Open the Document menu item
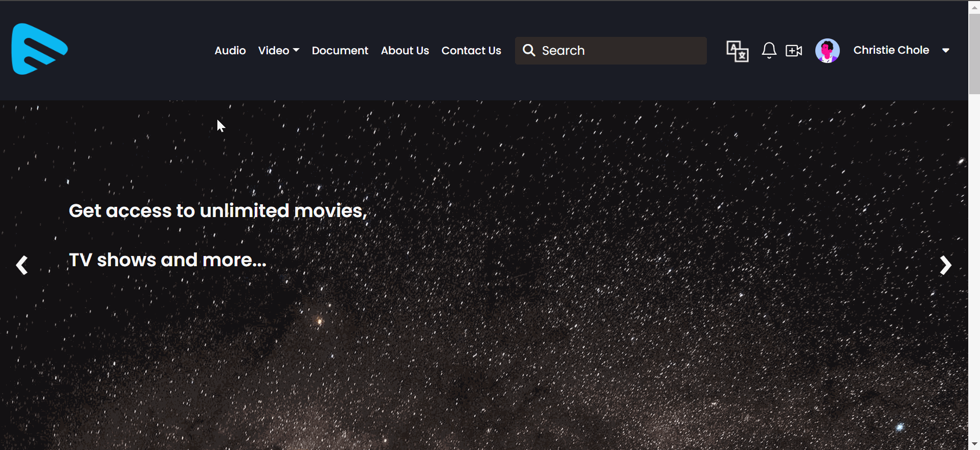Image resolution: width=980 pixels, height=450 pixels. coord(340,51)
